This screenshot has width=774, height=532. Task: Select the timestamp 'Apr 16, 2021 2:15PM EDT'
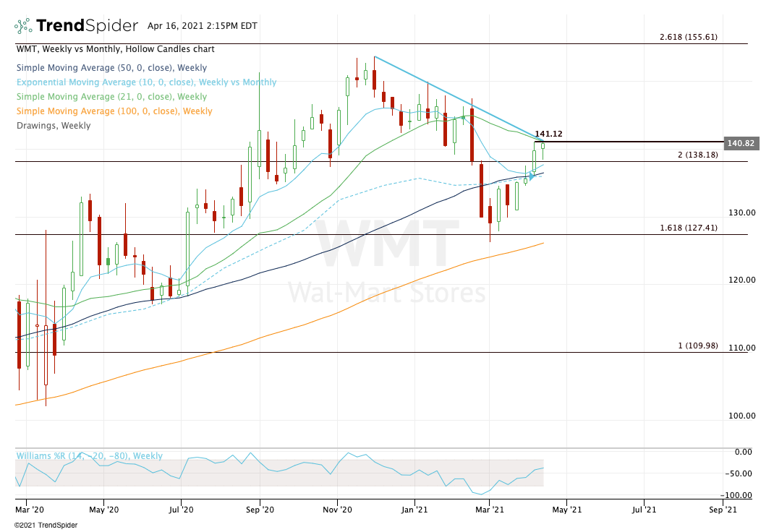(203, 25)
